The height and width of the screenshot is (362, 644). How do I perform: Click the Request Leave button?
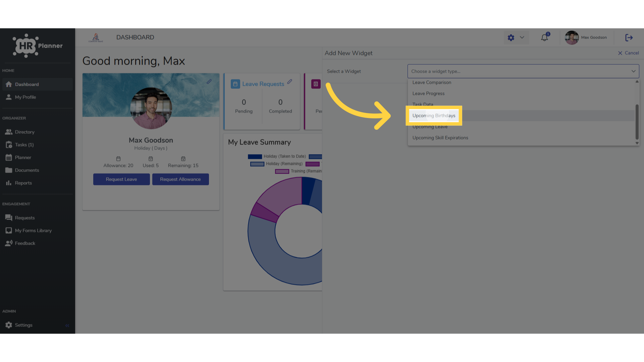[x=121, y=179]
